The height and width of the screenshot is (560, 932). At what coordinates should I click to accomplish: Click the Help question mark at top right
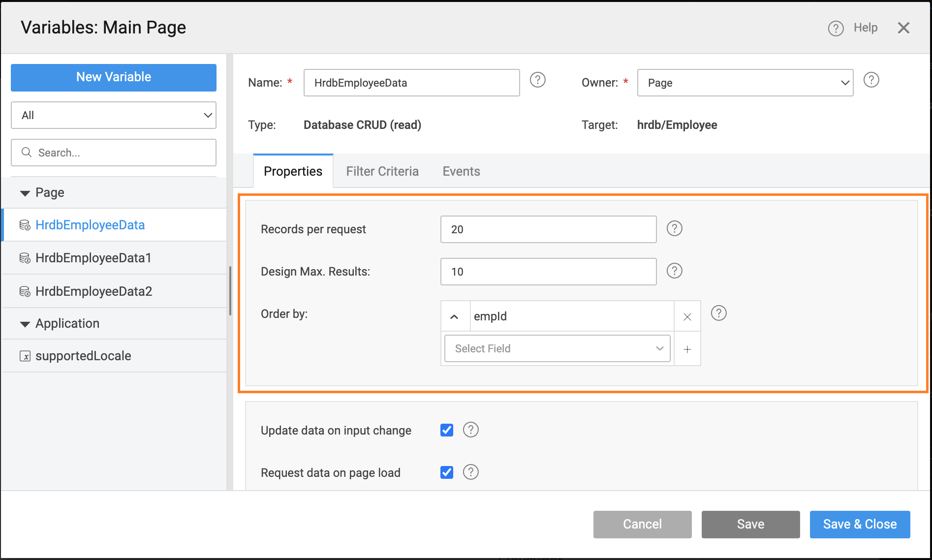pos(835,29)
